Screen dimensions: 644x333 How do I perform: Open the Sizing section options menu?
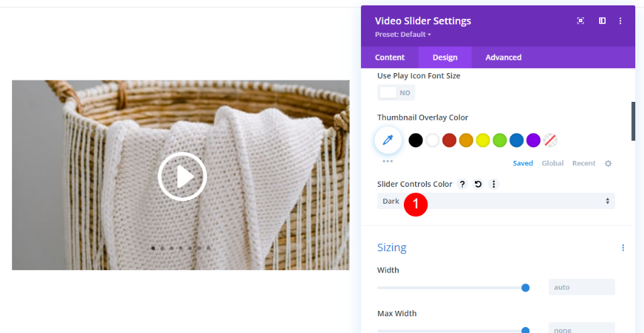pyautogui.click(x=623, y=248)
